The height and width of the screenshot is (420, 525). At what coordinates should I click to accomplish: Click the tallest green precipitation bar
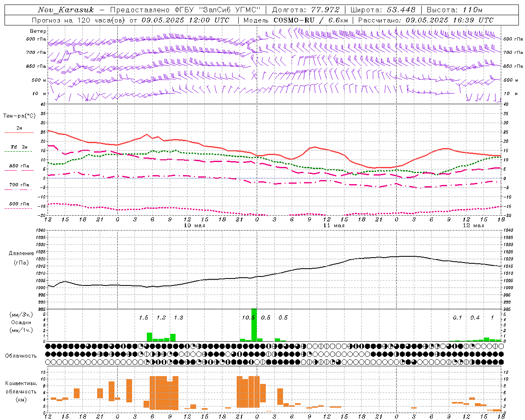[254, 324]
